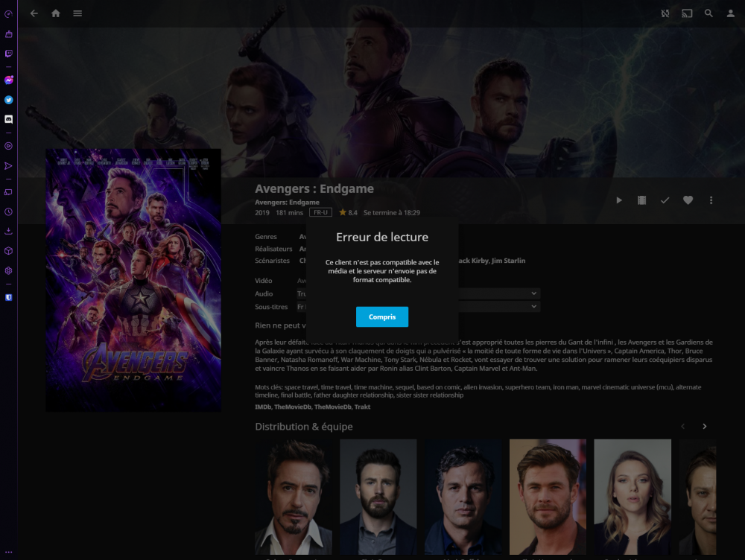Viewport: 745px width, 560px height.
Task: Click the Compris button in error dialog
Action: tap(382, 316)
